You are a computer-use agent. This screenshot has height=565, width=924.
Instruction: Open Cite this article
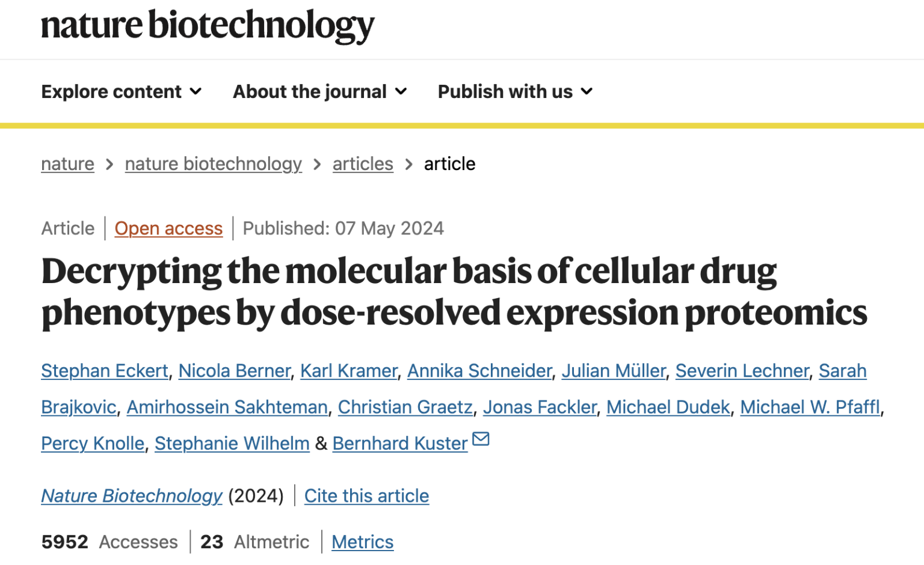click(x=367, y=495)
